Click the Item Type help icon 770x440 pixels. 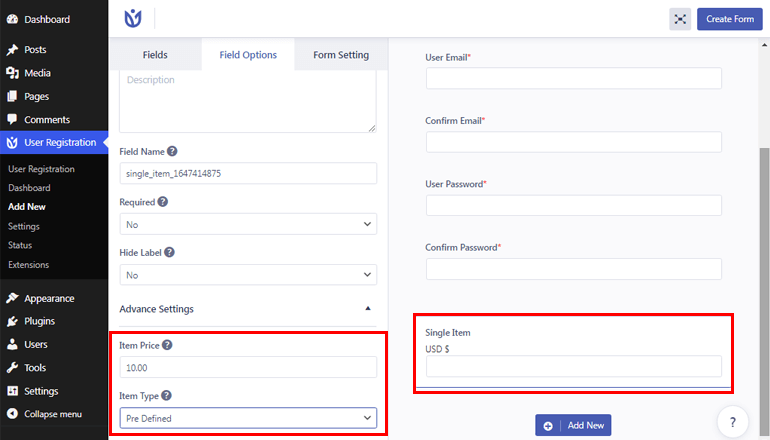166,395
